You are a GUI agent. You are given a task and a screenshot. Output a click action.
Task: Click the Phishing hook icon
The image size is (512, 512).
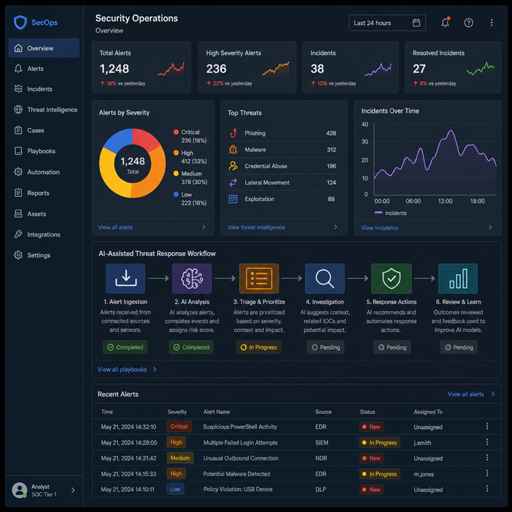coord(233,133)
